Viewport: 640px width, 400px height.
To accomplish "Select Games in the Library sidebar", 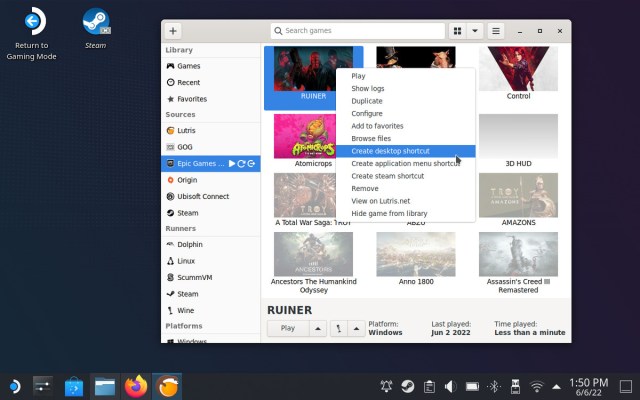I will click(211, 66).
